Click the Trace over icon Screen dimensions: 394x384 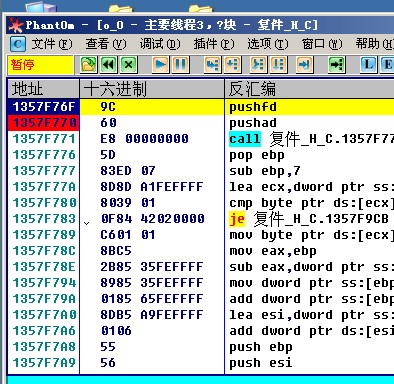tap(278, 64)
